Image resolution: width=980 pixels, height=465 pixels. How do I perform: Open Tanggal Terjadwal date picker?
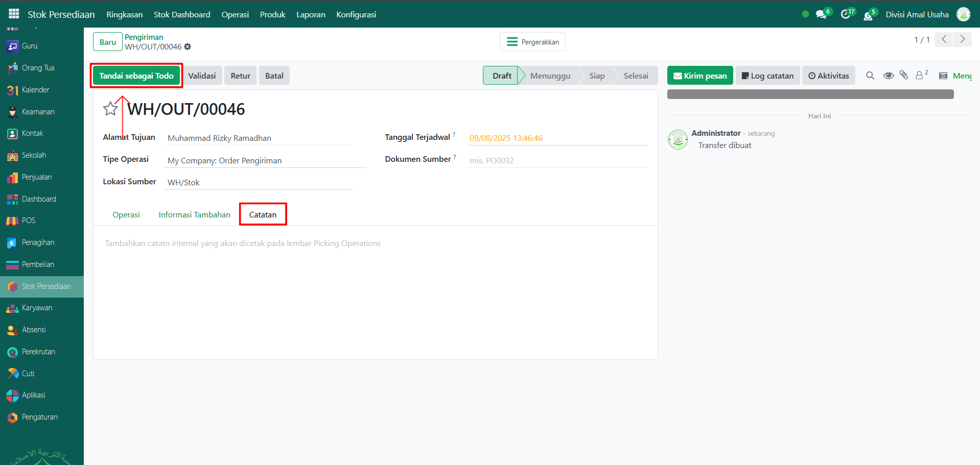[x=557, y=138]
